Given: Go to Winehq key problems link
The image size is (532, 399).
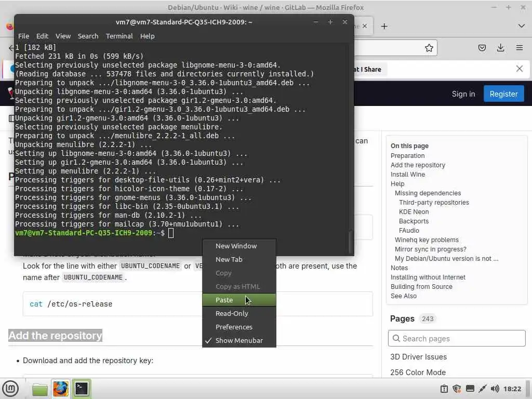Looking at the screenshot, I should (427, 240).
